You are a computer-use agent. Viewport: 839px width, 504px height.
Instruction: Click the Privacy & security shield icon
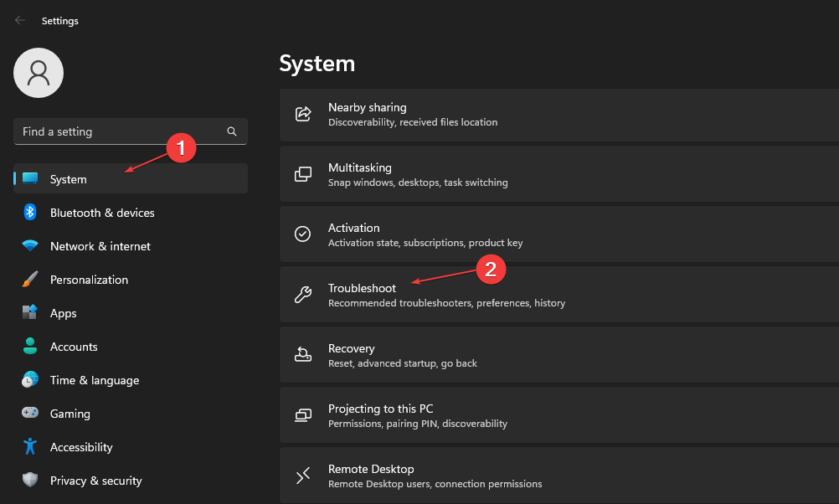coord(28,480)
